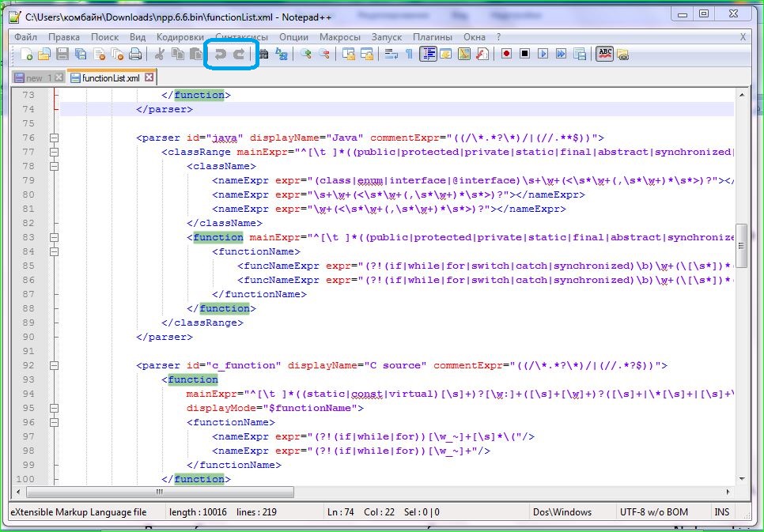This screenshot has height=532, width=764.
Task: Click the Close document toolbar icon
Action: pyautogui.click(x=100, y=54)
